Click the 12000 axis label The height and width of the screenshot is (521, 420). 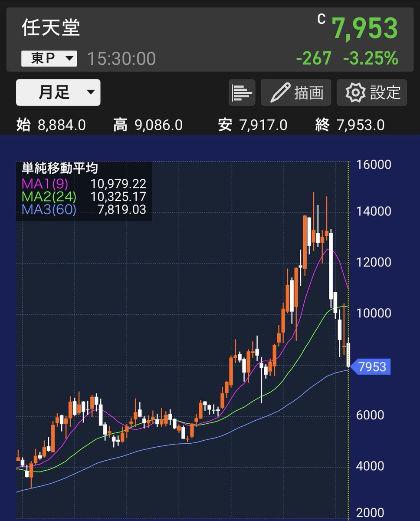point(374,262)
